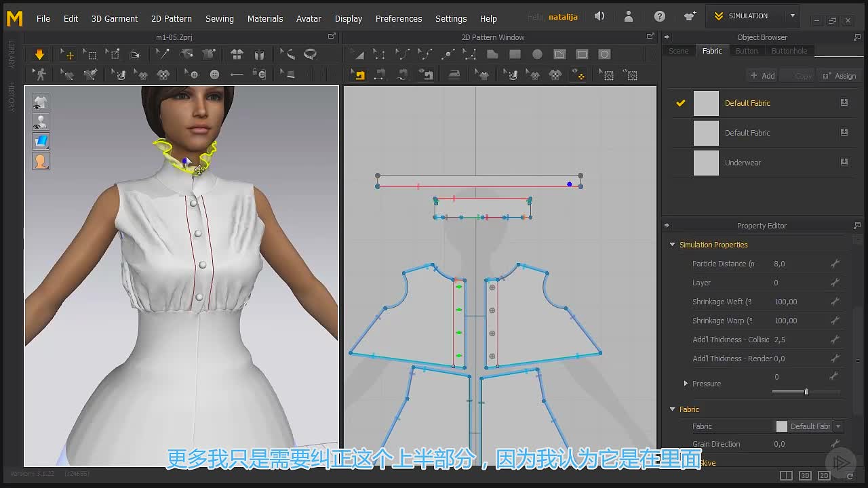Choose the Circle pattern tool
868x488 pixels.
coord(537,54)
